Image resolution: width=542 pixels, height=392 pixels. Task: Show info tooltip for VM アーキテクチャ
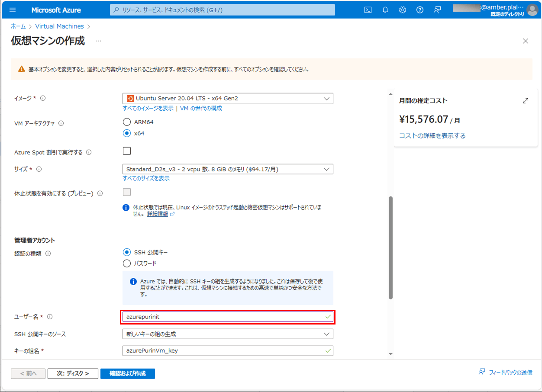point(61,123)
